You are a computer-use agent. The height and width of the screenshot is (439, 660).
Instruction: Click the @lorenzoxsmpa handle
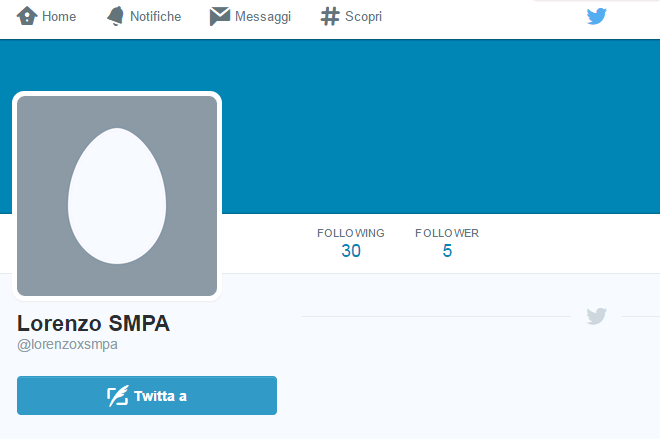(x=68, y=345)
